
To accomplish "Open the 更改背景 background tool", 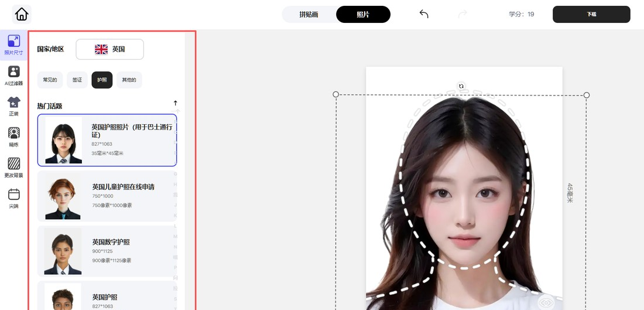I will coord(13,168).
